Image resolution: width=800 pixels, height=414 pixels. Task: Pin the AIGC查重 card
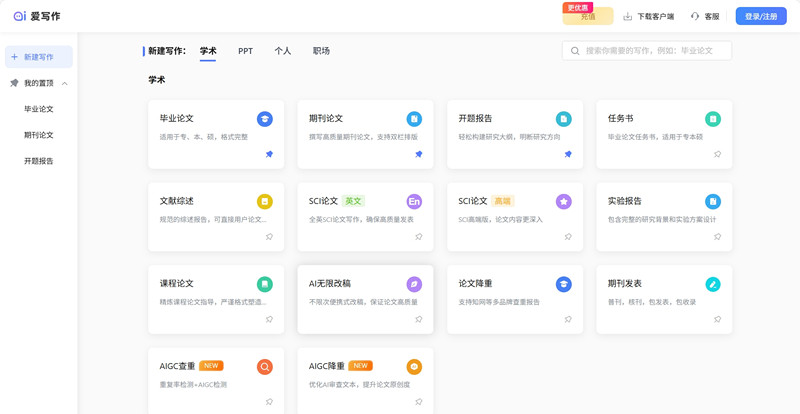269,402
